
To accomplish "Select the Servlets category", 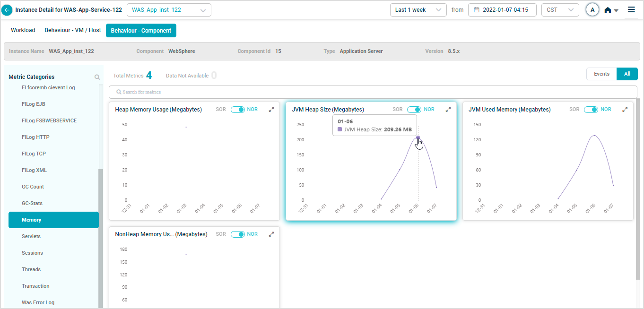I will [x=31, y=236].
